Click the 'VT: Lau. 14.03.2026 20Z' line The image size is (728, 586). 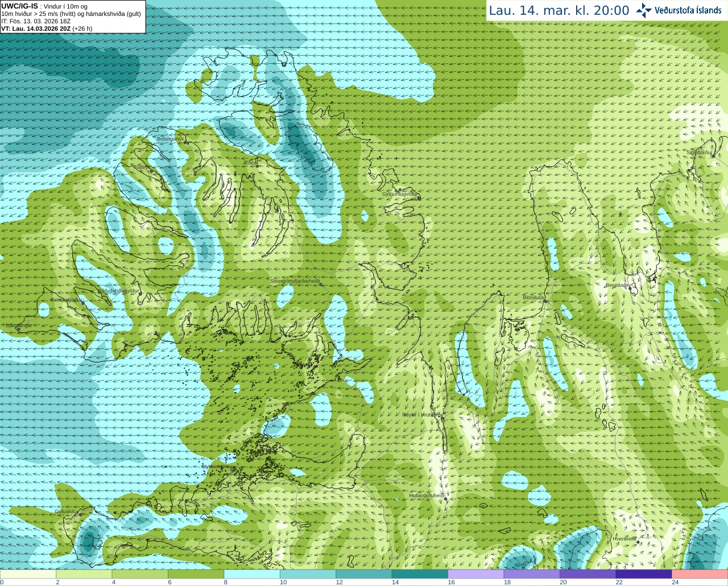pos(47,28)
